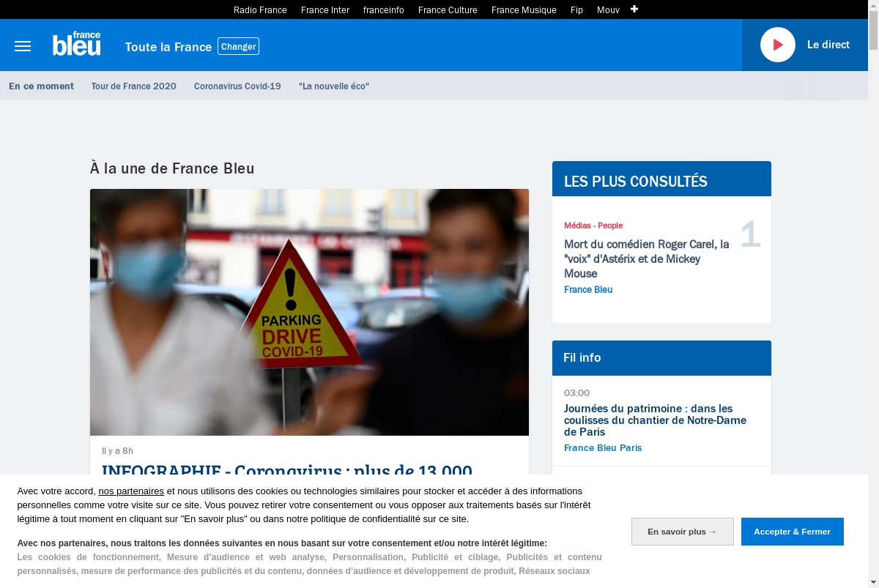Play the live radio stream
The height and width of the screenshot is (588, 879).
tap(778, 45)
